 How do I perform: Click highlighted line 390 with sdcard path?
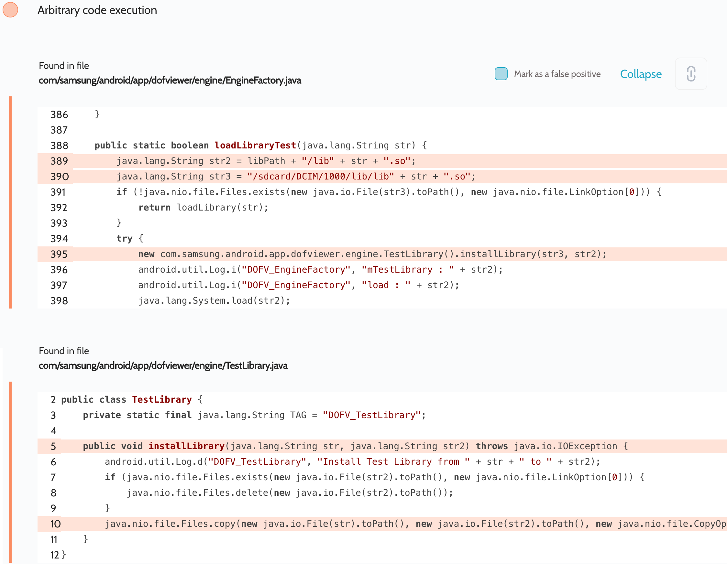pyautogui.click(x=296, y=177)
